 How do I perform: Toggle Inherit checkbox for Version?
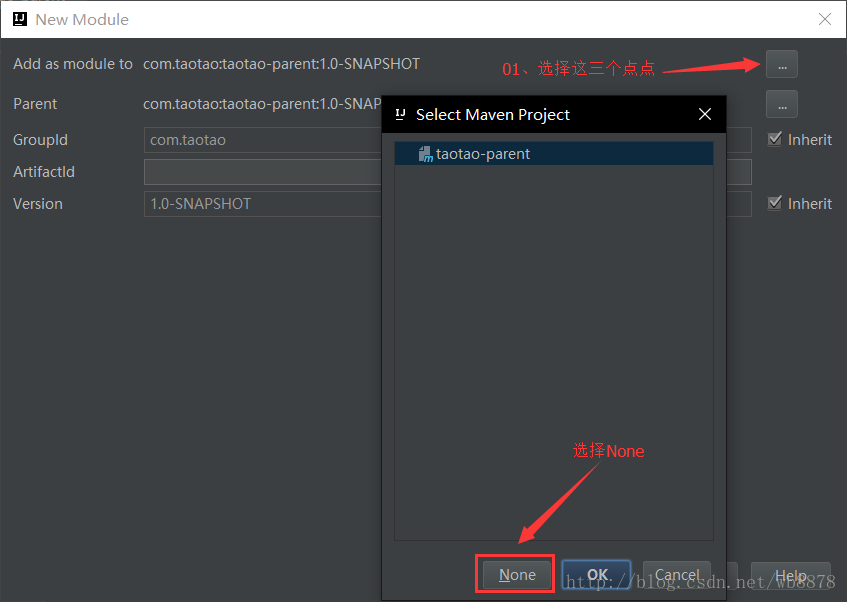[775, 203]
